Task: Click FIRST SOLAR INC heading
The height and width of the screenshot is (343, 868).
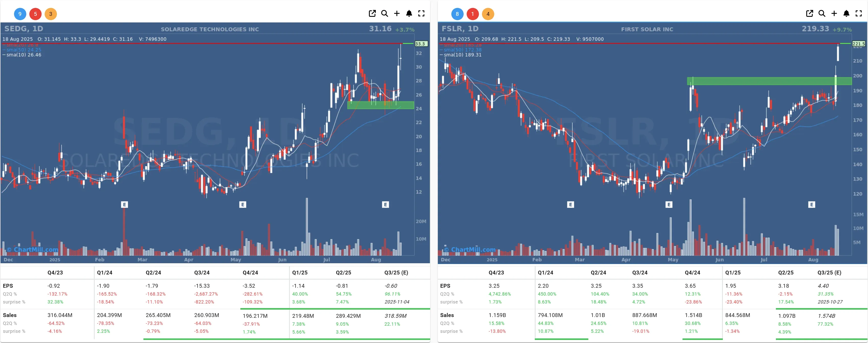Action: (x=647, y=29)
